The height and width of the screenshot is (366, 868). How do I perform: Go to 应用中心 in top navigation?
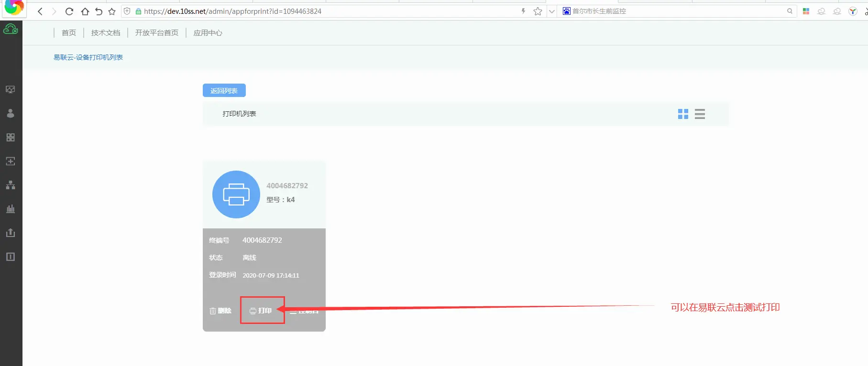[x=208, y=32]
